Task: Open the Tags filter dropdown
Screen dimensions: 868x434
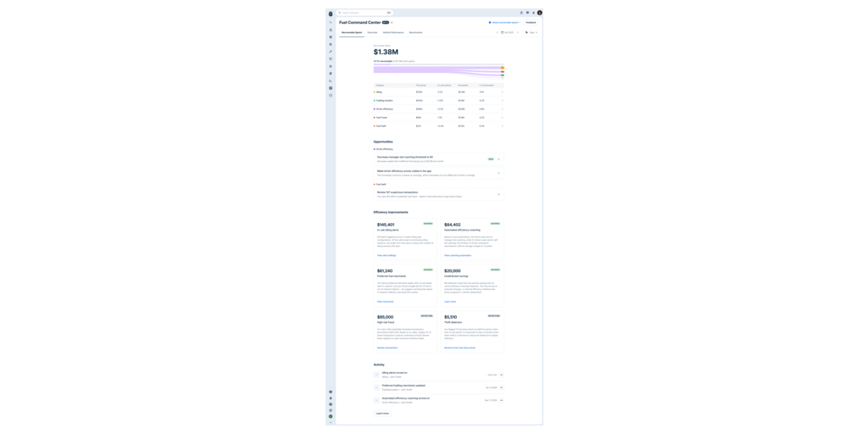Action: [x=531, y=33]
